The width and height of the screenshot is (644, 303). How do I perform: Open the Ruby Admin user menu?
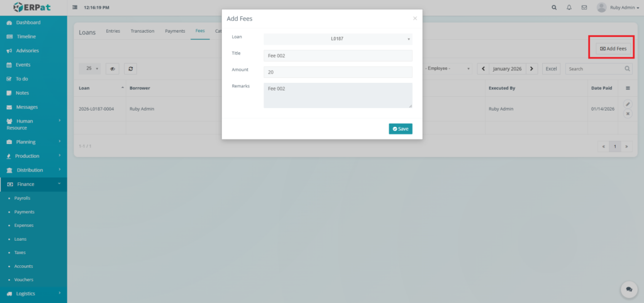point(618,8)
